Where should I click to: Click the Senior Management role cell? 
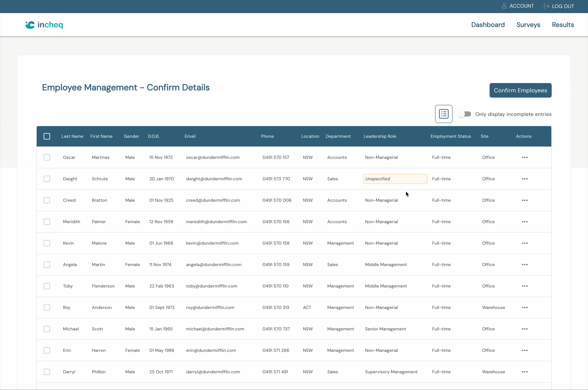tap(385, 329)
